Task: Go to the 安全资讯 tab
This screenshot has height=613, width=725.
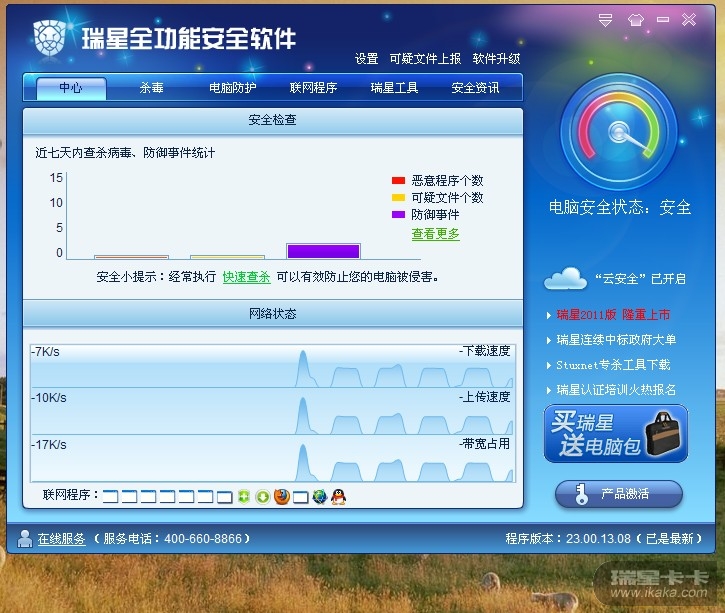Action: pyautogui.click(x=475, y=88)
